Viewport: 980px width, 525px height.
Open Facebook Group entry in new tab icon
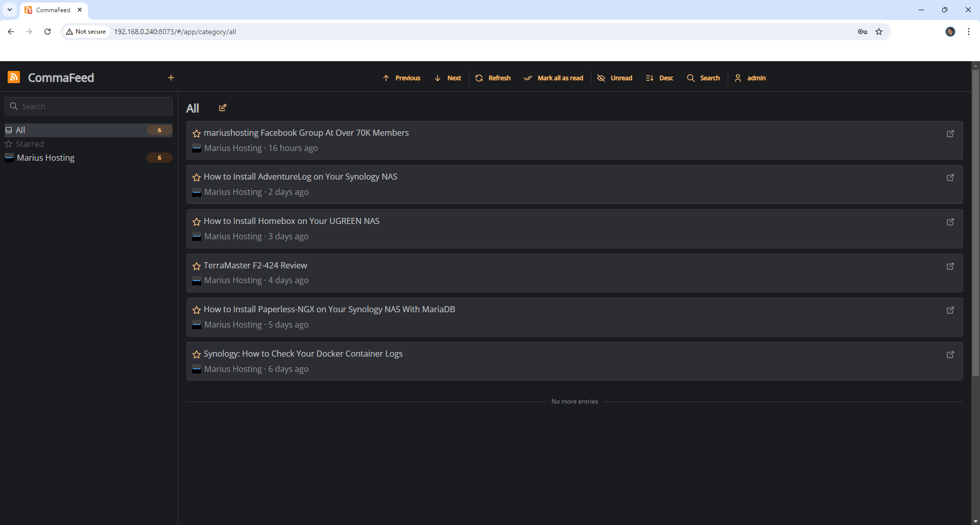950,133
